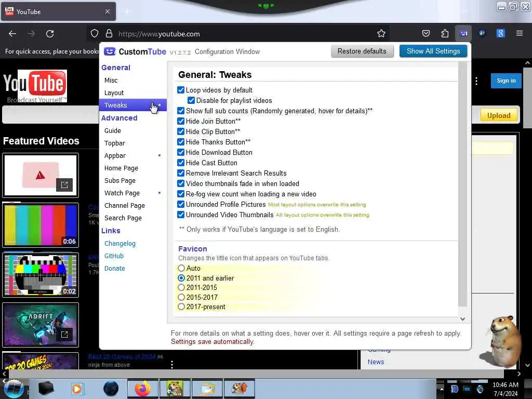Open the three-dot menu beside Sign in

click(476, 81)
